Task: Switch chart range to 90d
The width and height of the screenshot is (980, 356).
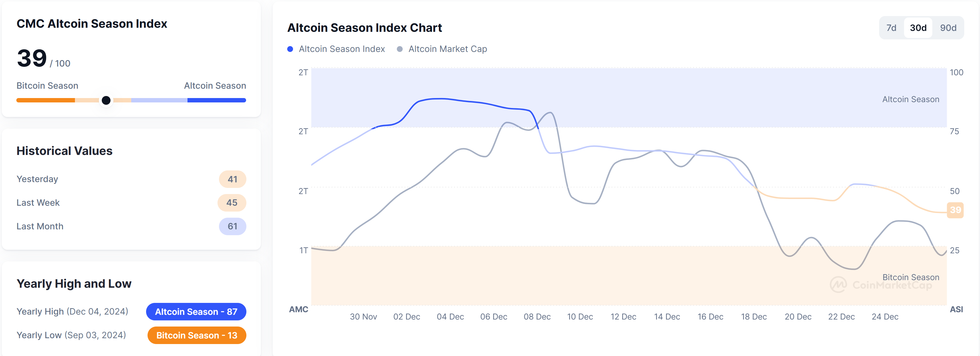Action: (948, 28)
